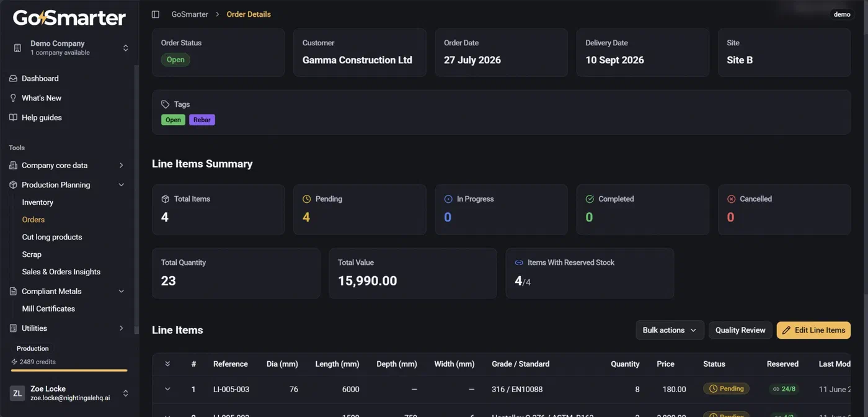This screenshot has width=868, height=417.
Task: Click the Pending clock icon in the summary
Action: tap(306, 199)
